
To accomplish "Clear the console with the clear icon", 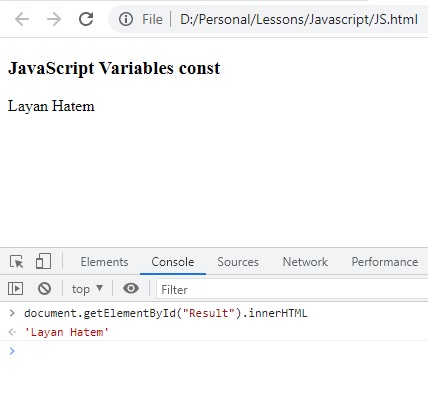I will pyautogui.click(x=44, y=288).
